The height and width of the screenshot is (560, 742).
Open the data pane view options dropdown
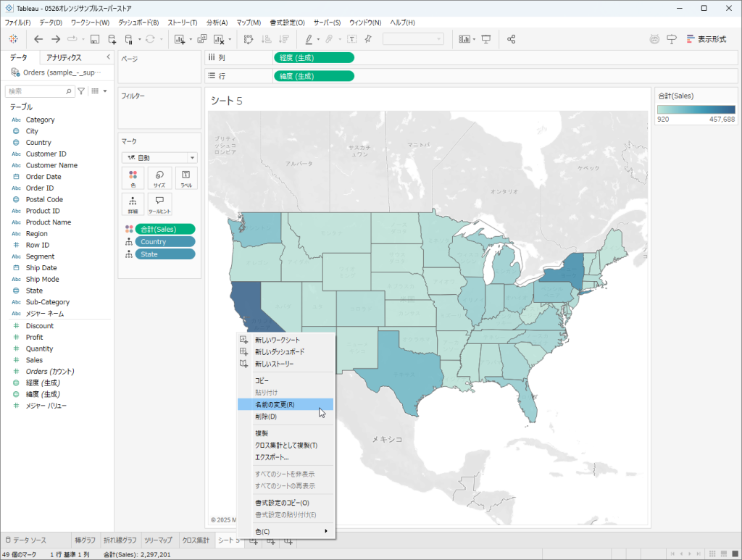(x=99, y=91)
